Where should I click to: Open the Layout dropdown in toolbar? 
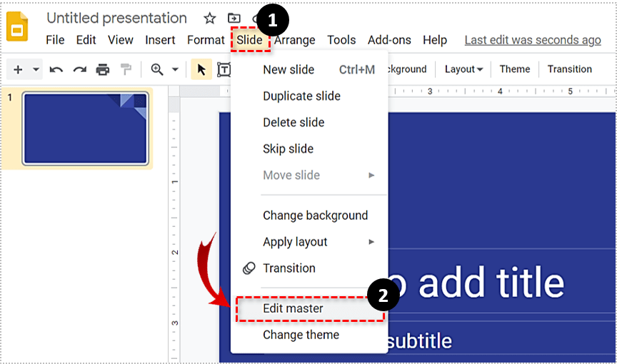(463, 69)
